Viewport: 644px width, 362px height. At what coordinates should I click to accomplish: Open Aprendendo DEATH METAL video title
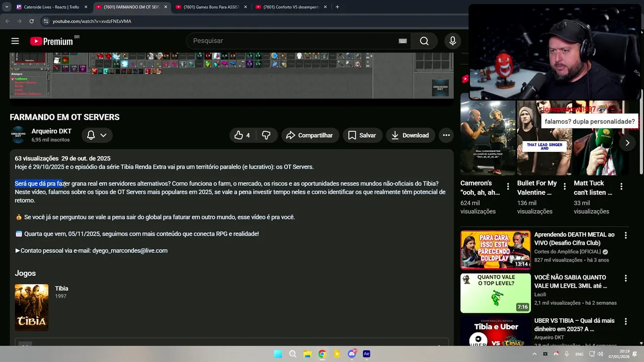pos(575,239)
